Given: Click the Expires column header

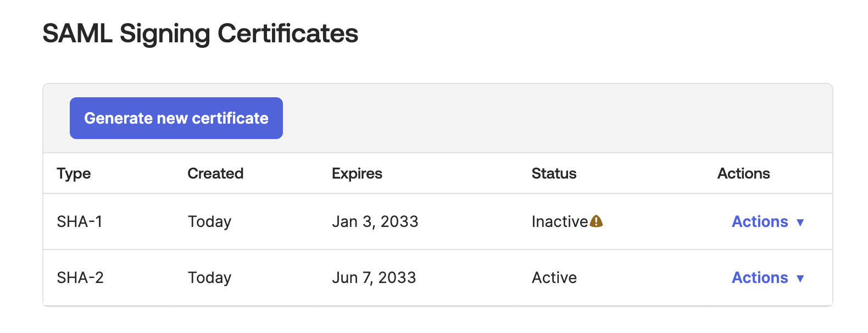Looking at the screenshot, I should pyautogui.click(x=357, y=174).
